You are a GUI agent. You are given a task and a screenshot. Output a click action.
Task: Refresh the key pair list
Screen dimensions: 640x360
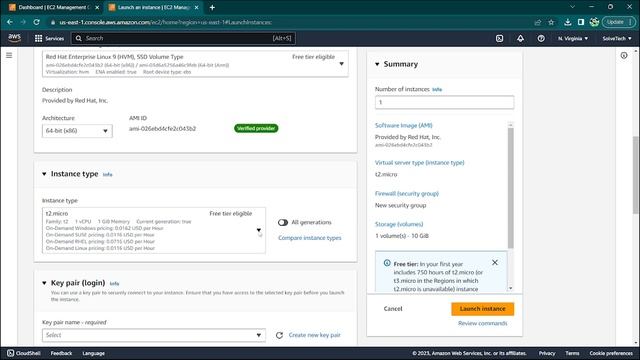[x=279, y=335]
